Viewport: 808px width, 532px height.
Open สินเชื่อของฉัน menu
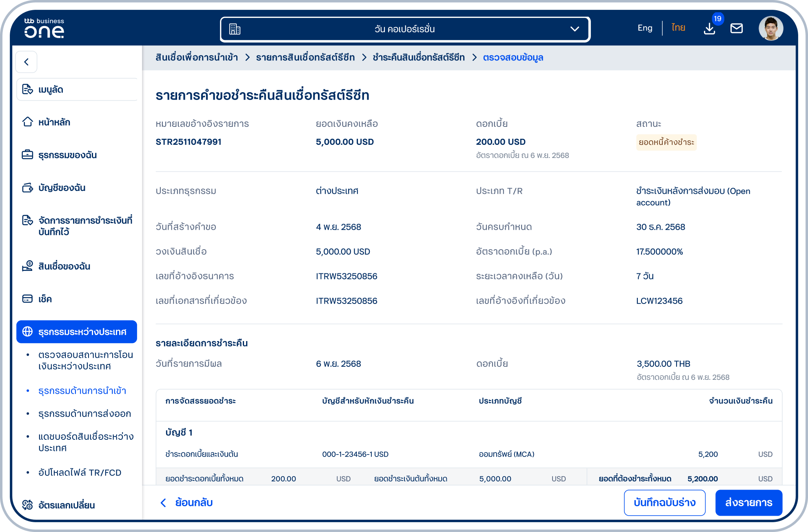64,266
